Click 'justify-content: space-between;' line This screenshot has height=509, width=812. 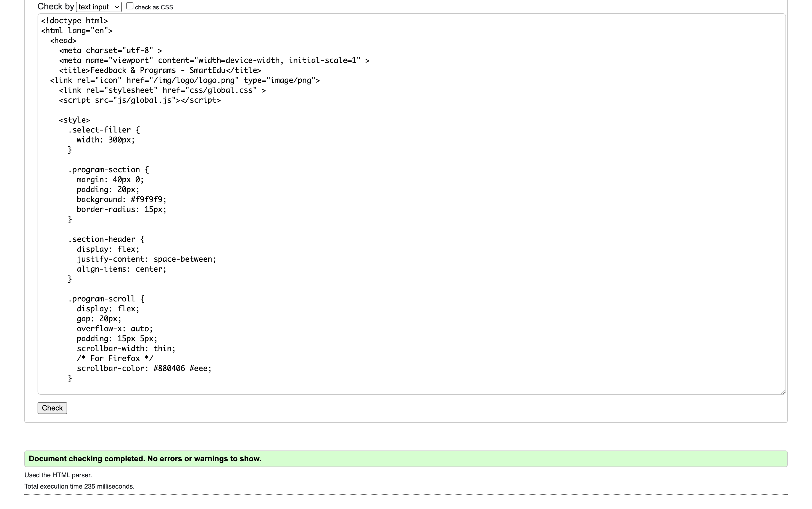coord(146,259)
